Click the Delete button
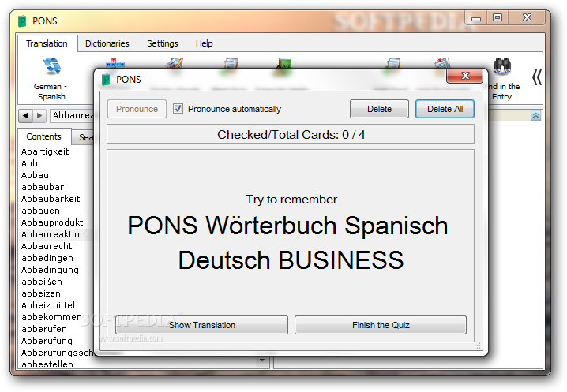567x392 pixels. click(x=379, y=109)
